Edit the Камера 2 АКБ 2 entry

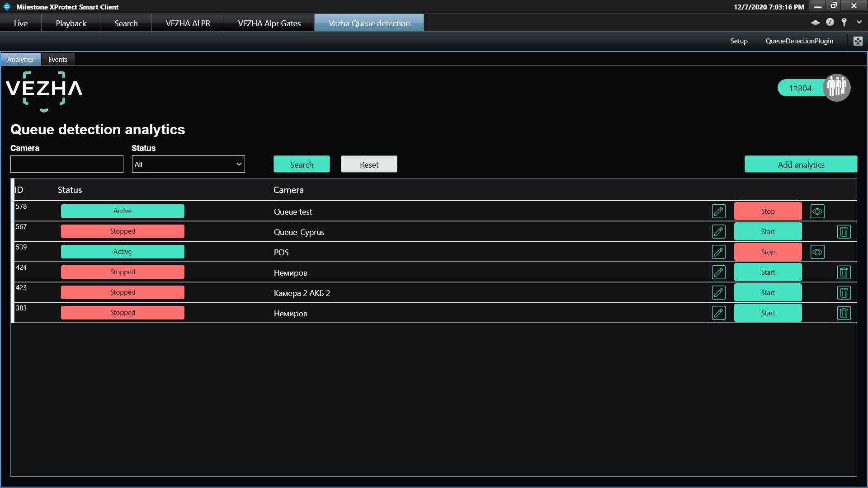click(x=719, y=293)
